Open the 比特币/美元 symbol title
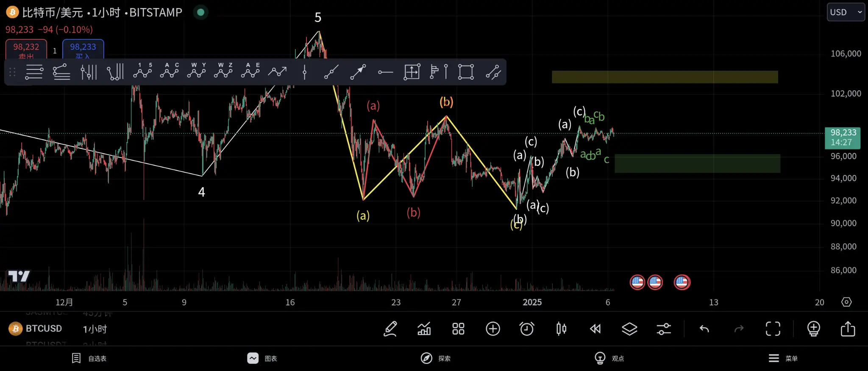 pyautogui.click(x=53, y=13)
